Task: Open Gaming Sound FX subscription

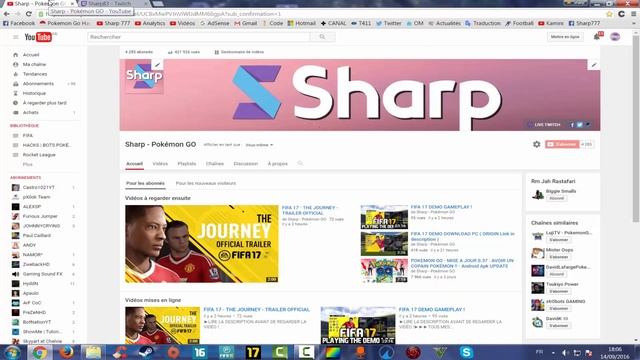Action: click(43, 274)
